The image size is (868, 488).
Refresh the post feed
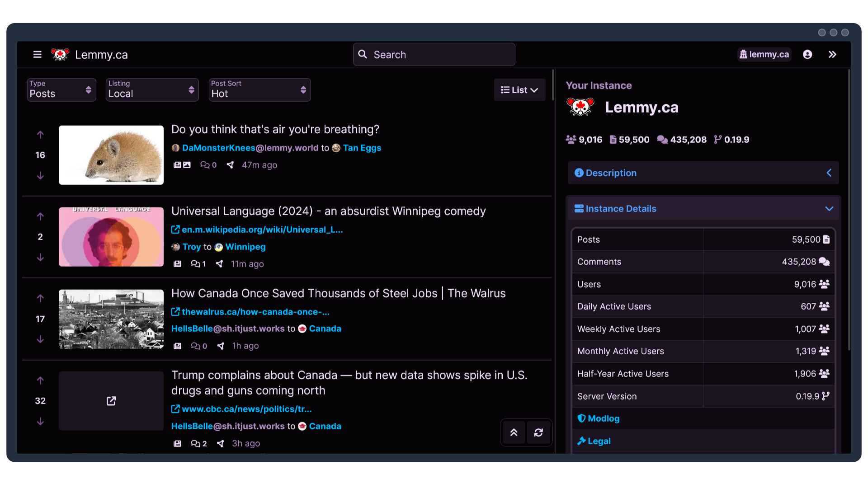coord(539,432)
